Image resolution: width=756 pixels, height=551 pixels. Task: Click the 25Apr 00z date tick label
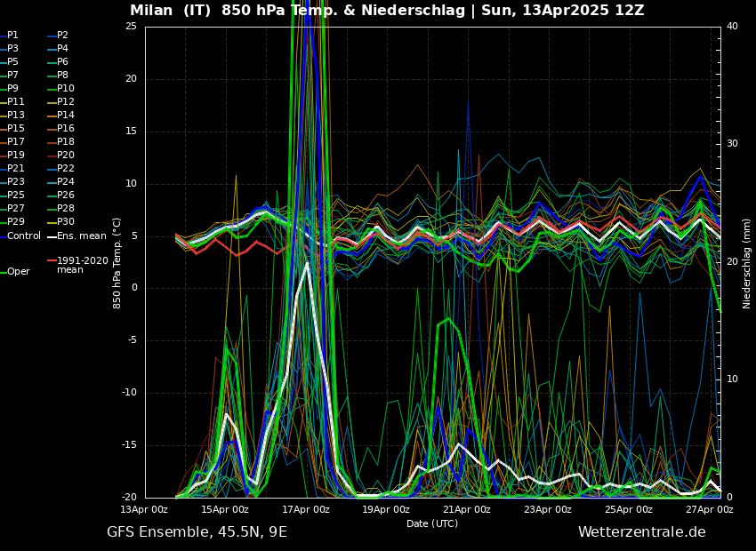(x=628, y=510)
